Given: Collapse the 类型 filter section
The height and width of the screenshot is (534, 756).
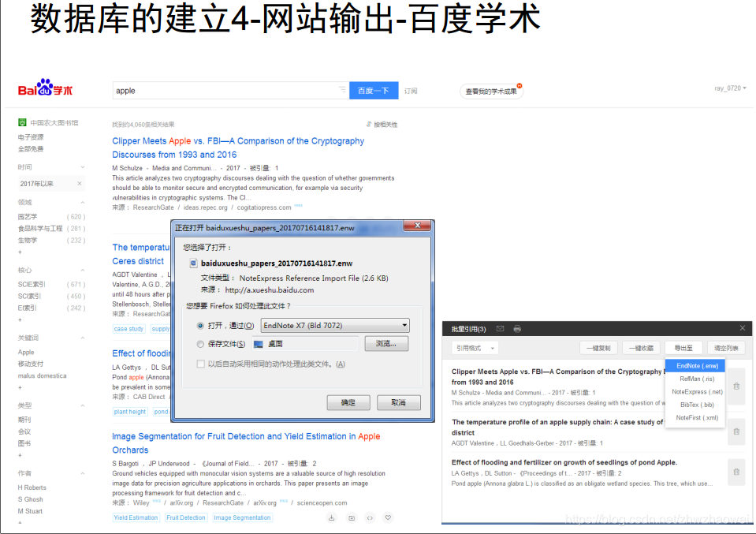Looking at the screenshot, I should [x=83, y=405].
